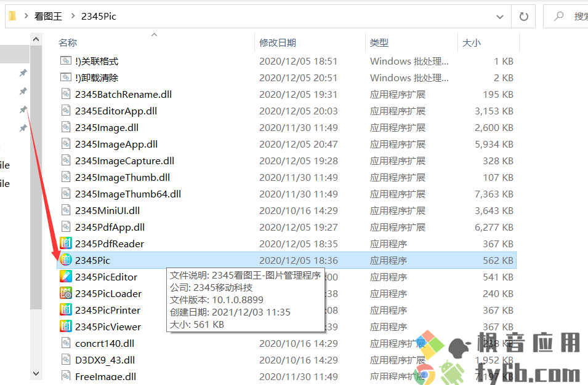This screenshot has width=588, height=385.
Task: Select the !)卸载清除 batch file icon
Action: point(66,77)
